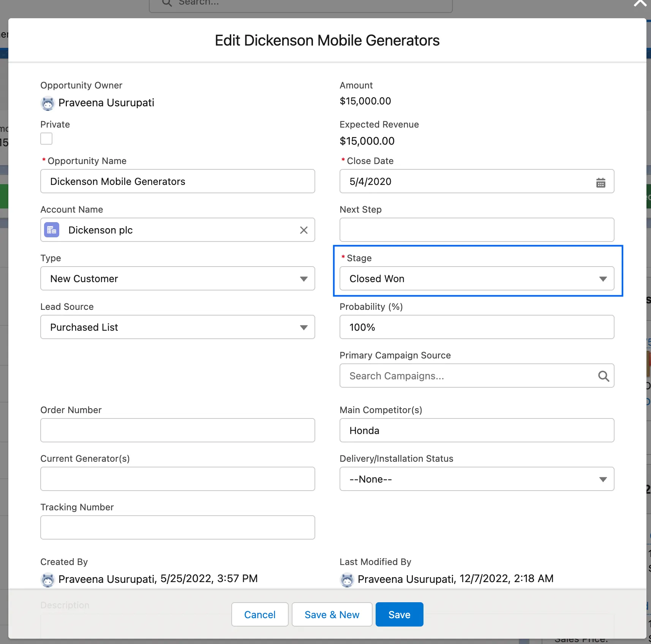Click the Tracking Number input
651x644 pixels.
[178, 527]
